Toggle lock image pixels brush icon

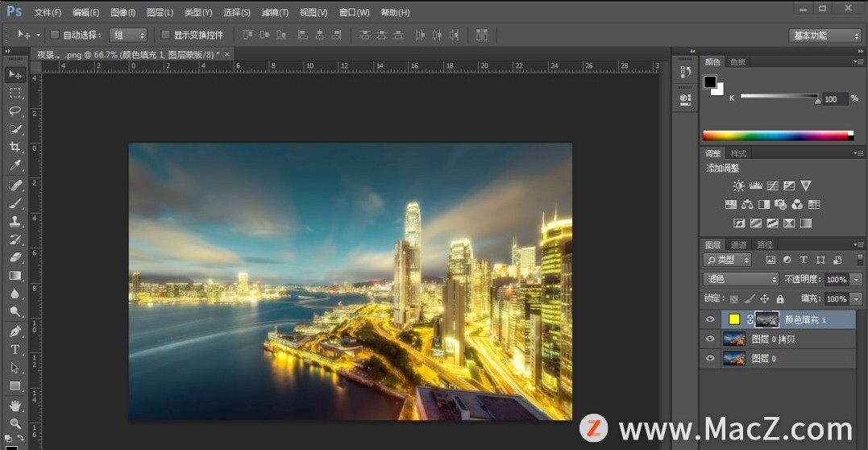pyautogui.click(x=749, y=298)
